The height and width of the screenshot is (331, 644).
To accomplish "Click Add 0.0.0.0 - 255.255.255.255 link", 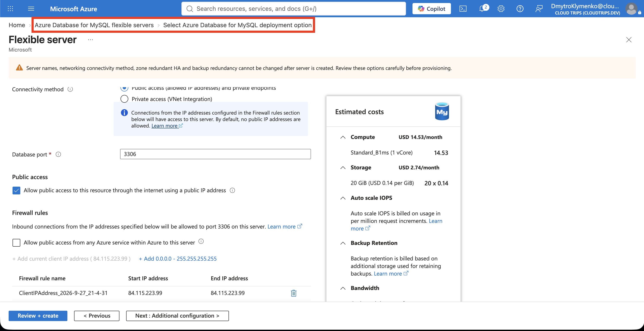I will (x=178, y=258).
